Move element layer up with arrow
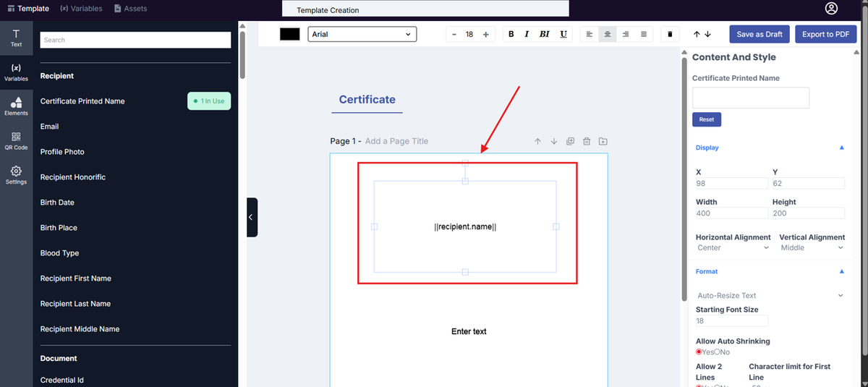The height and width of the screenshot is (387, 868). coord(697,34)
